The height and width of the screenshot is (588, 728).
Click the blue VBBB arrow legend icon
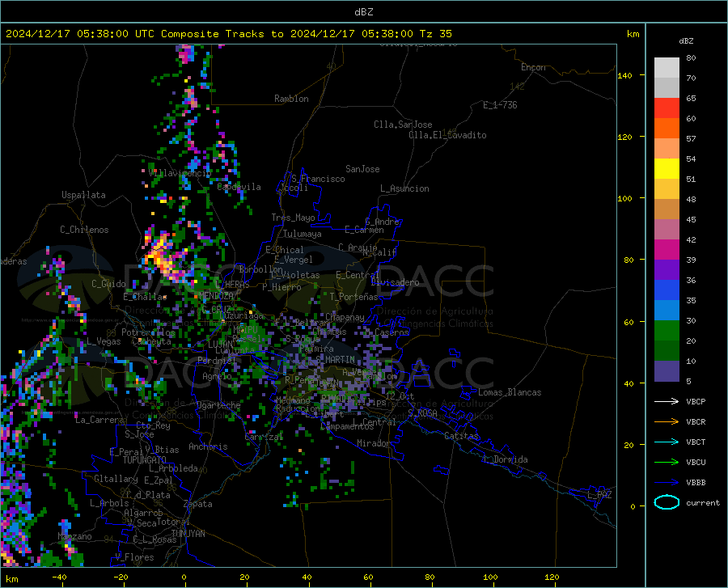(667, 482)
